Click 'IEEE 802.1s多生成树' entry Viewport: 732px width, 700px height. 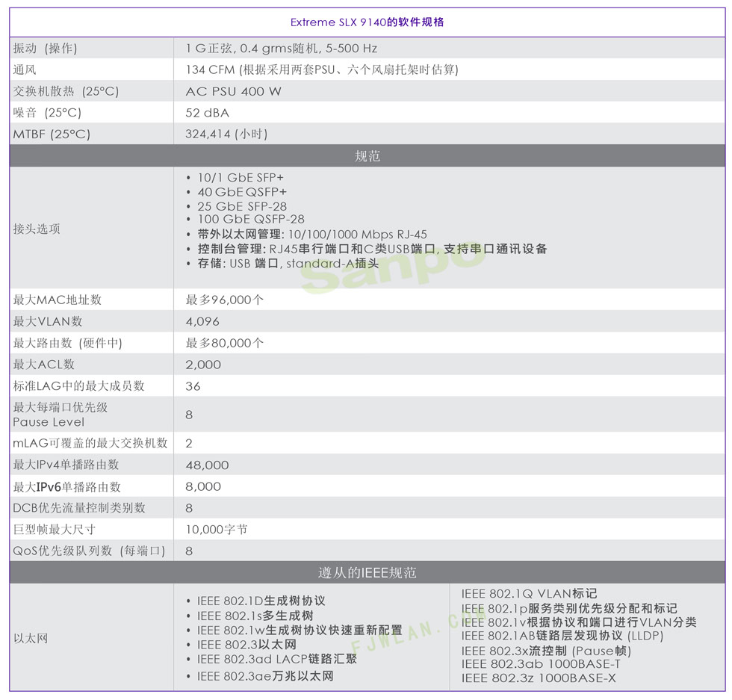[x=255, y=616]
